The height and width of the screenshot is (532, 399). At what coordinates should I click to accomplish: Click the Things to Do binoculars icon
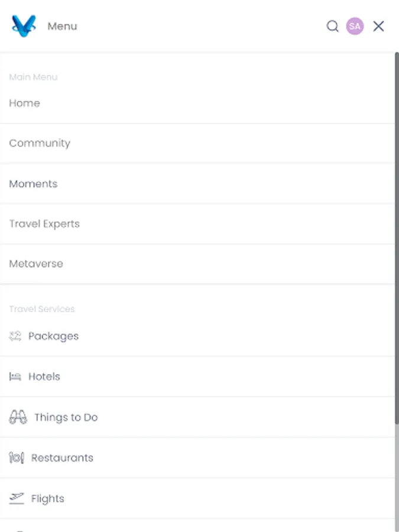point(18,417)
